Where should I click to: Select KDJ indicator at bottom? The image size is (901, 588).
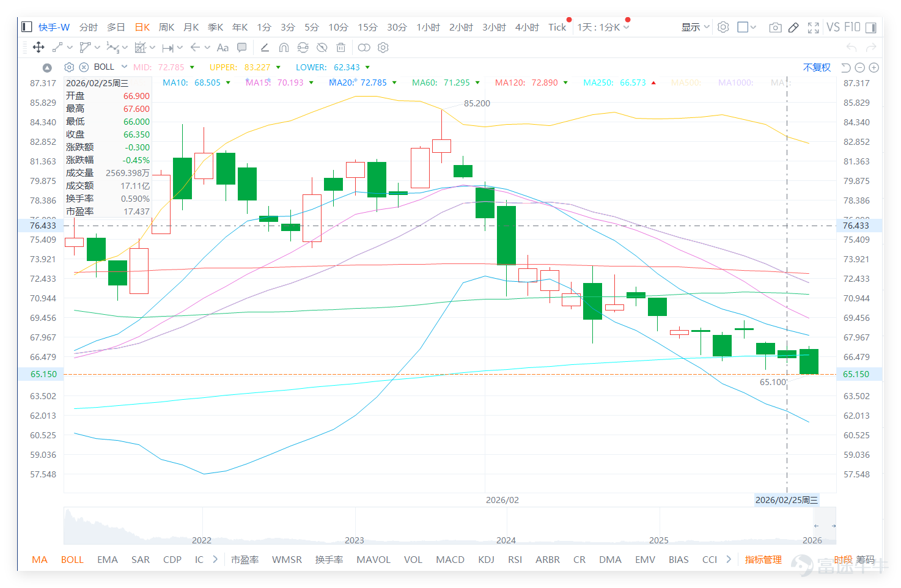click(x=486, y=559)
